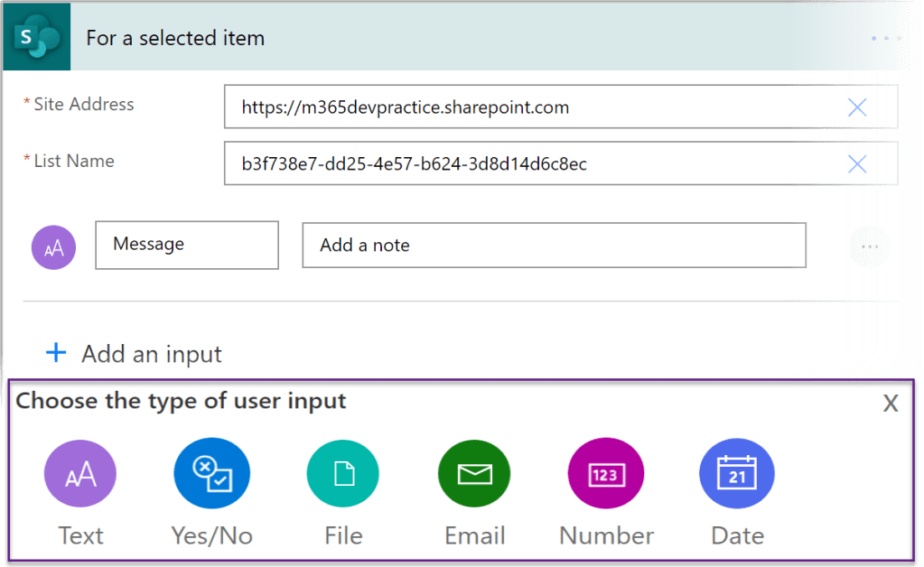Choose the Yes/No input type icon

pyautogui.click(x=211, y=474)
